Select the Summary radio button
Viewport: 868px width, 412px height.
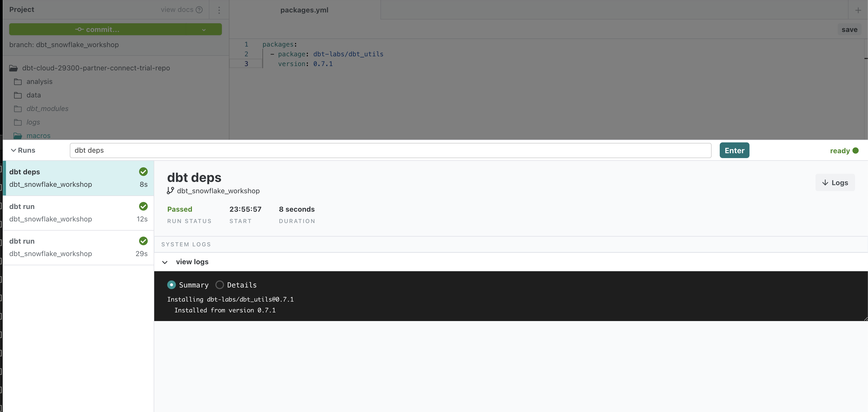[x=172, y=285]
